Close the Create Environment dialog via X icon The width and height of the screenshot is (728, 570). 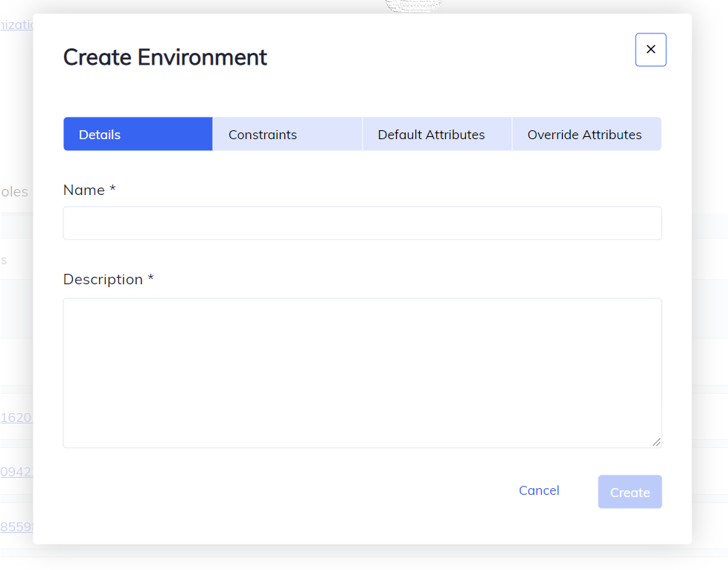(x=650, y=49)
